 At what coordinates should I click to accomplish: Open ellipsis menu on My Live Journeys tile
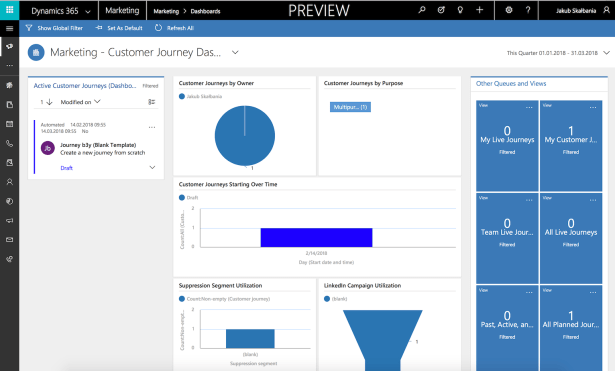[x=529, y=107]
